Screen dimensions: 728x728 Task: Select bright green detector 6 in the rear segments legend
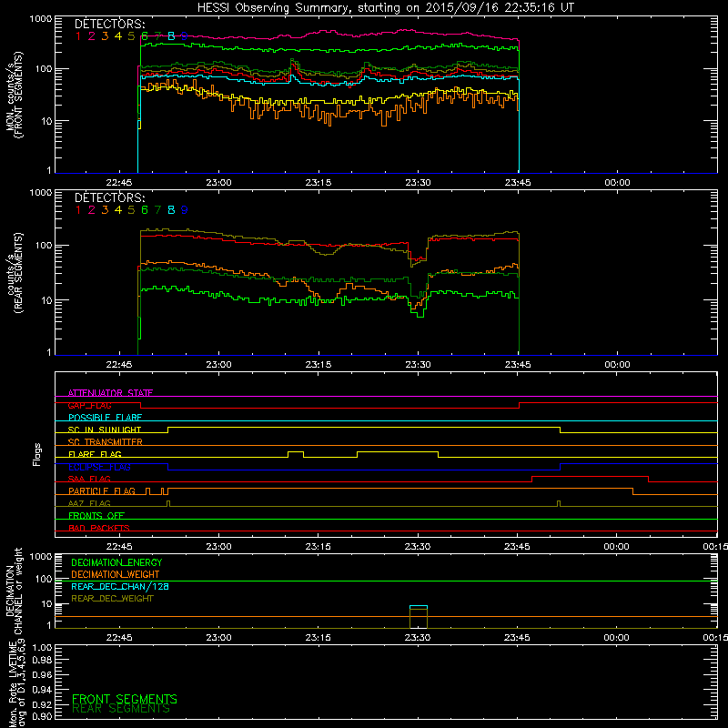145,210
